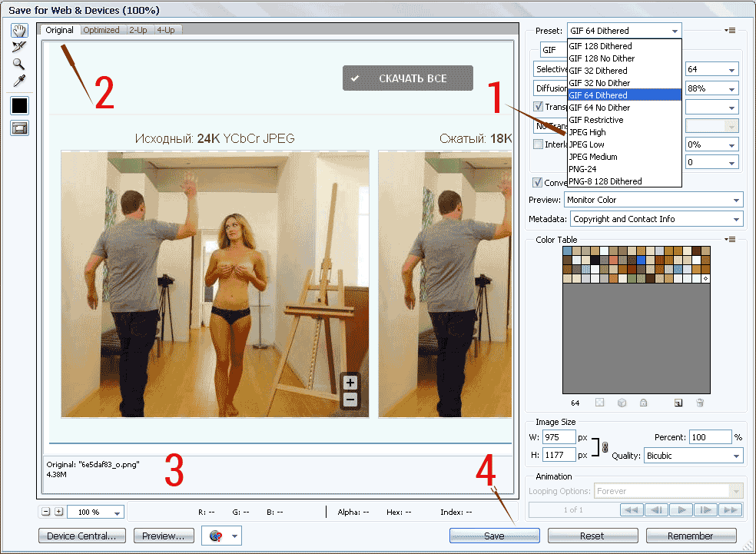This screenshot has height=554, width=756.
Task: Select the Zoom tool
Action: pyautogui.click(x=18, y=64)
